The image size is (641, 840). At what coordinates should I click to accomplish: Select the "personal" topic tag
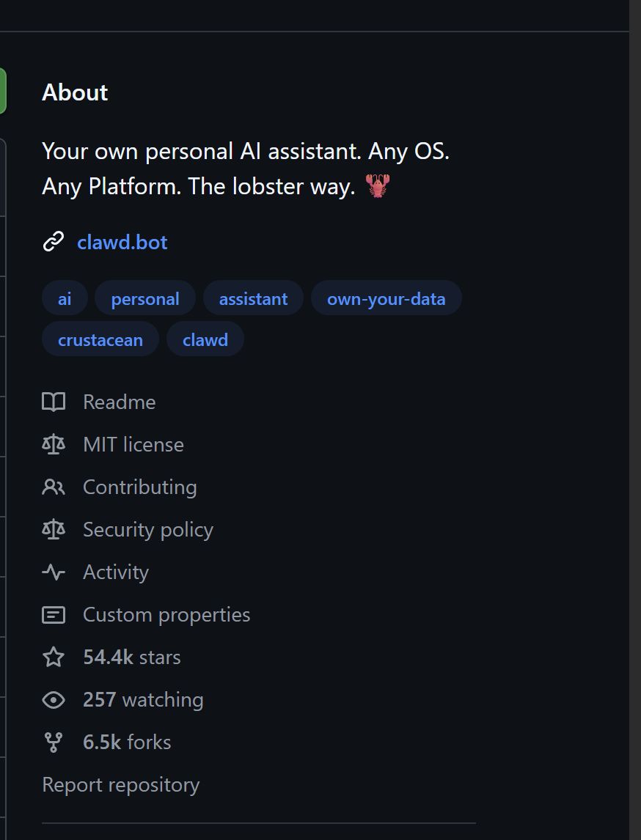(x=145, y=299)
